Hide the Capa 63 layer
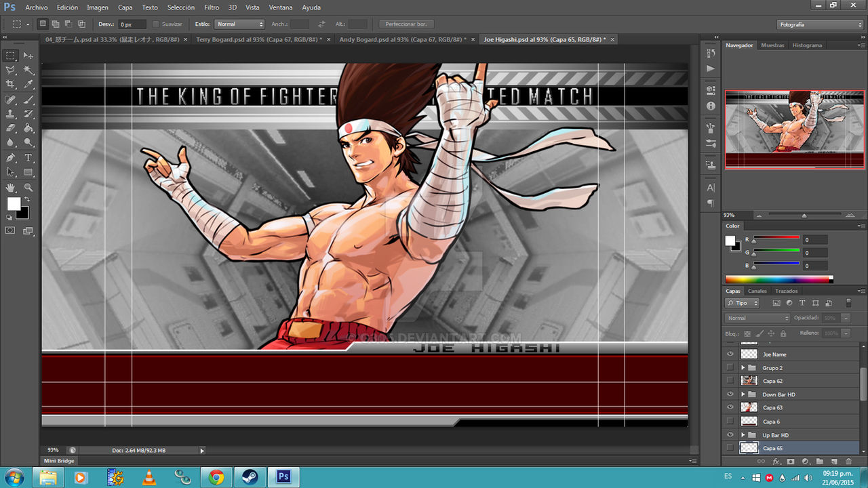 click(730, 407)
